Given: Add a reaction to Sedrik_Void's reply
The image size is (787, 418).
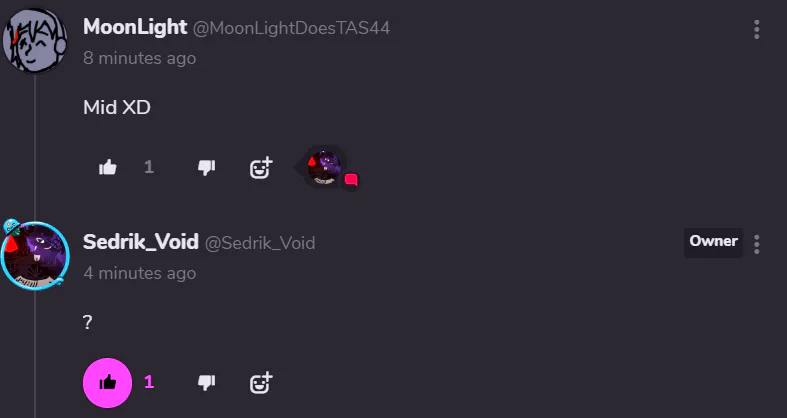Looking at the screenshot, I should (x=261, y=383).
